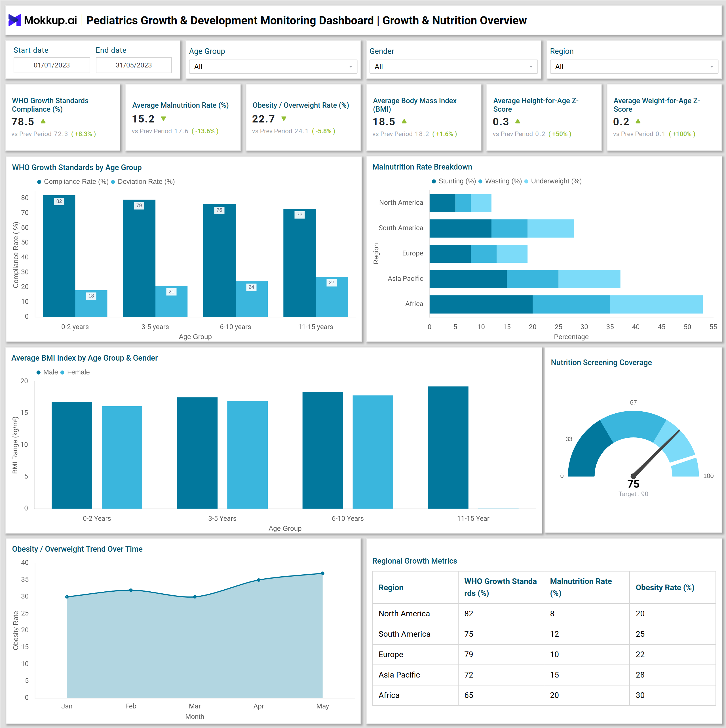Click the WHO Growth Standards Compliance card title
The image size is (726, 728).
coord(50,105)
